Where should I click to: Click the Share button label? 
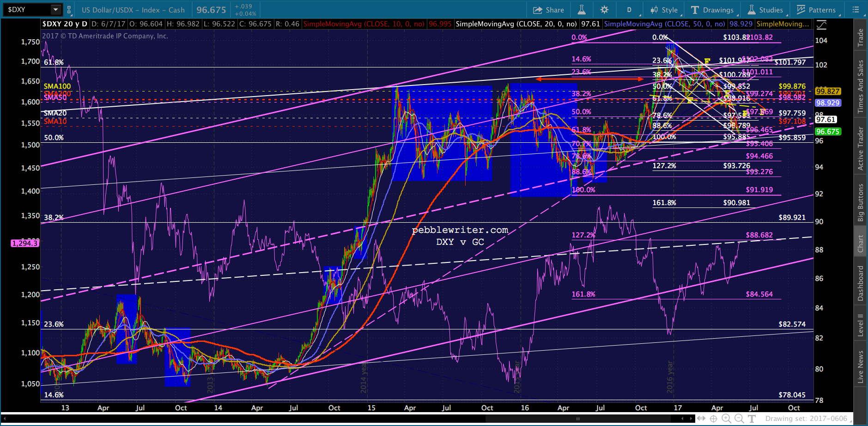(x=555, y=10)
